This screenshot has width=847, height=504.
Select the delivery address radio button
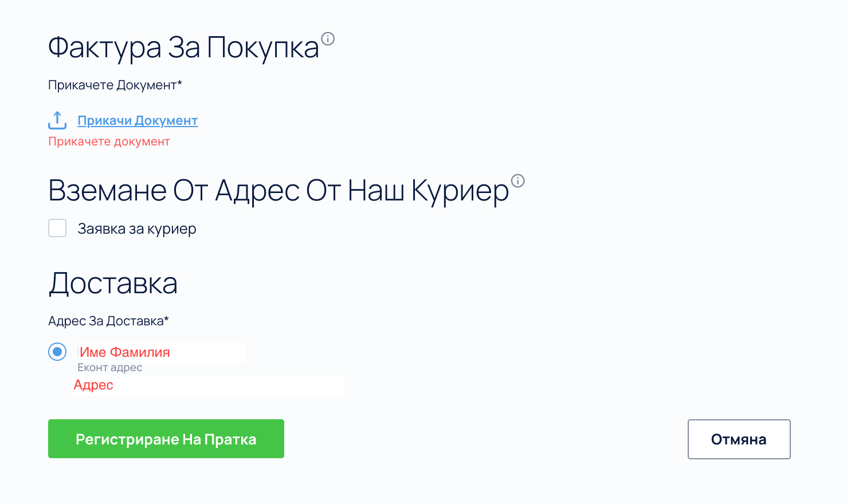click(x=57, y=351)
